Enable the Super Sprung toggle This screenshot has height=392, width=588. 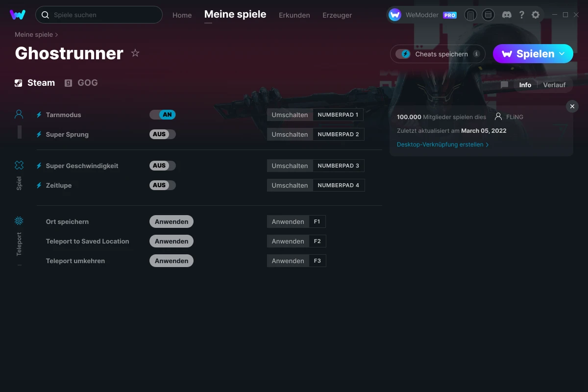163,134
